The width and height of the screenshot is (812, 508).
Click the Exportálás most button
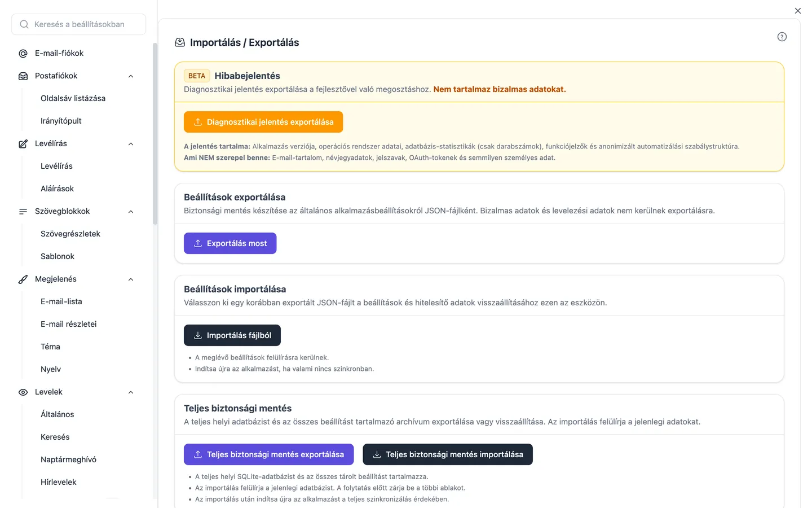coord(230,243)
